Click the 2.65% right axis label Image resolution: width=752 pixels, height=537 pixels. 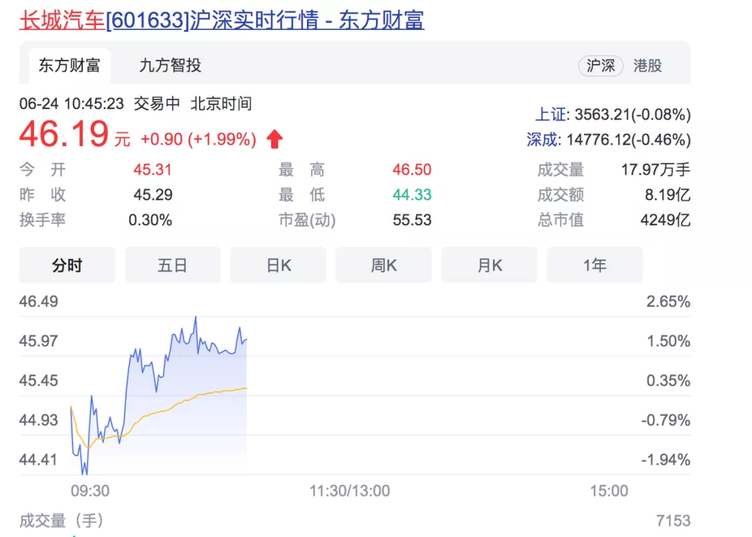(668, 302)
